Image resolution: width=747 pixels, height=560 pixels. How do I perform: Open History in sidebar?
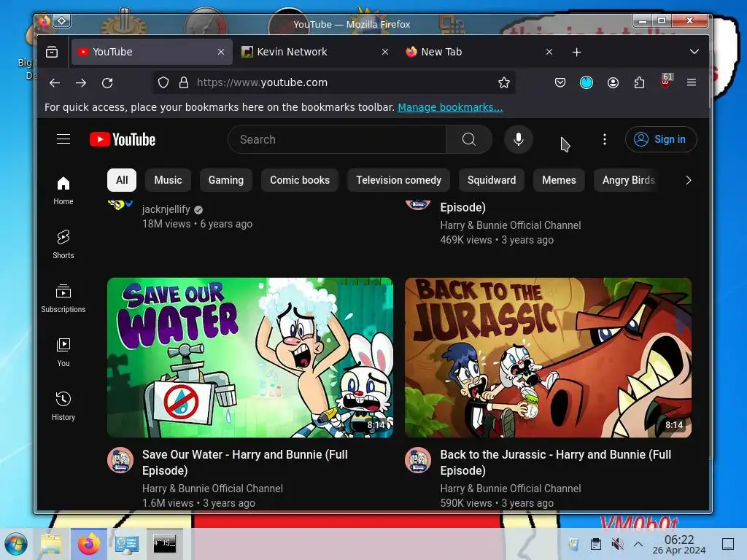click(x=63, y=405)
